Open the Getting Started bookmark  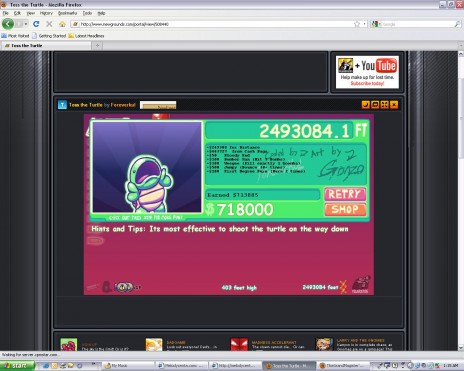click(49, 36)
